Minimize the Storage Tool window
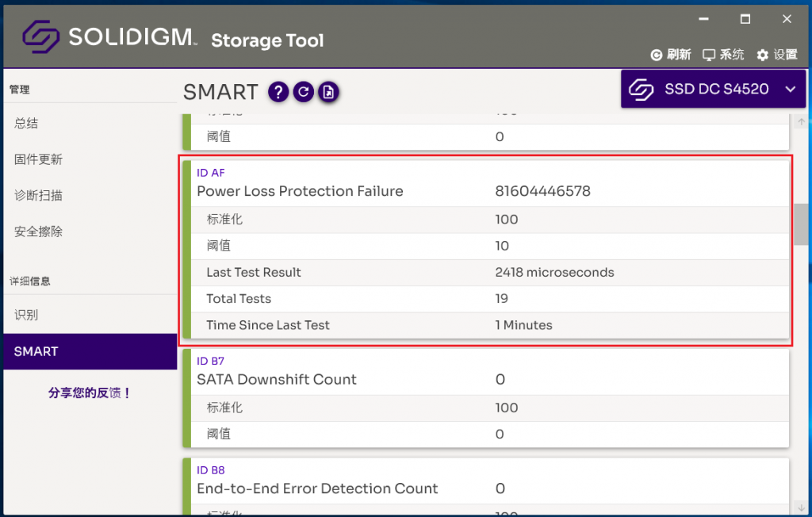812x517 pixels. (x=703, y=19)
